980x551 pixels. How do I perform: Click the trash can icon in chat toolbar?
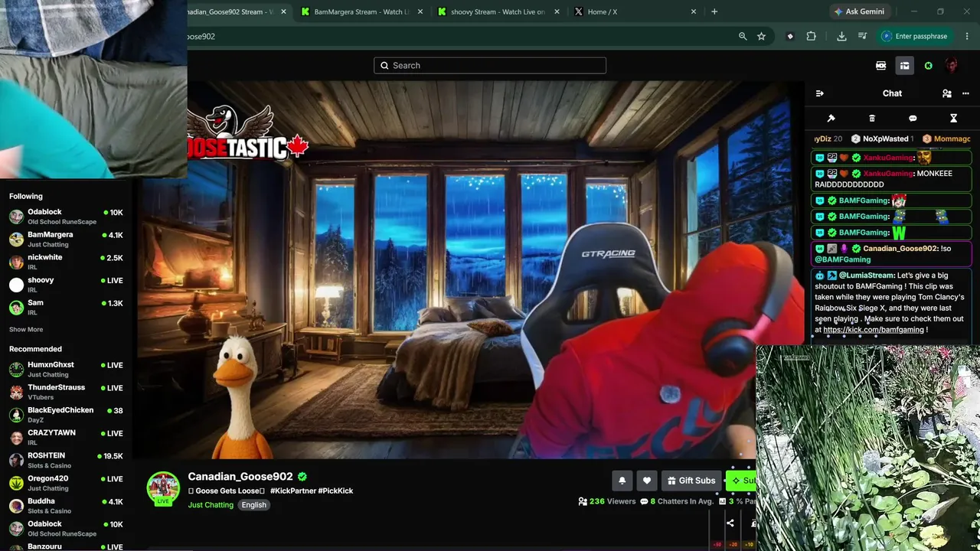pos(872,119)
